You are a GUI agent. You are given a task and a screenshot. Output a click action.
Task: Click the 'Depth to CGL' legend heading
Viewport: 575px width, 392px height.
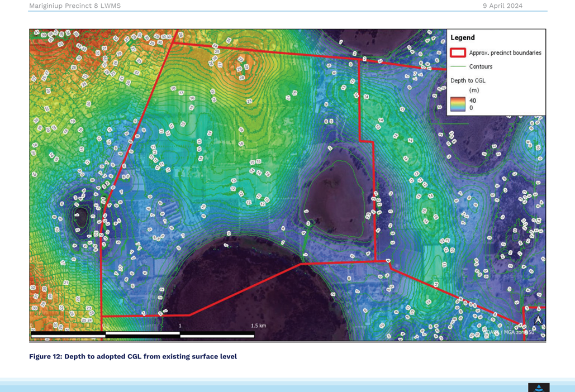click(468, 80)
